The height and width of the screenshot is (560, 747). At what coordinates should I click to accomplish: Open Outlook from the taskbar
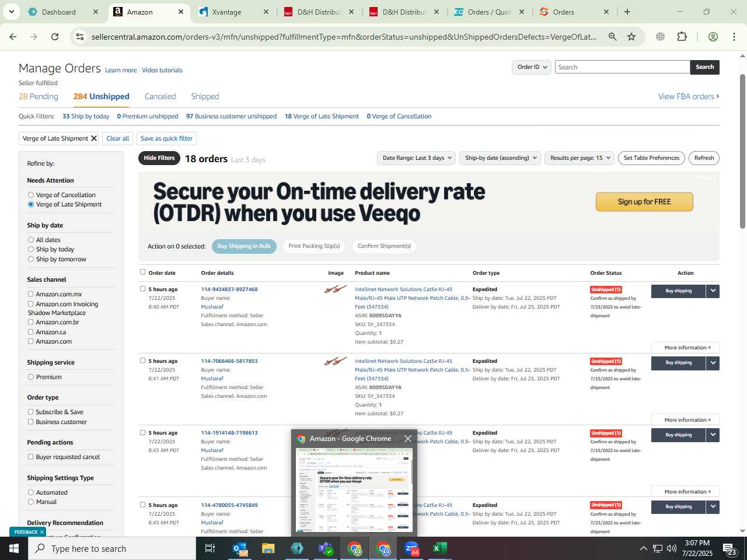pos(239,548)
